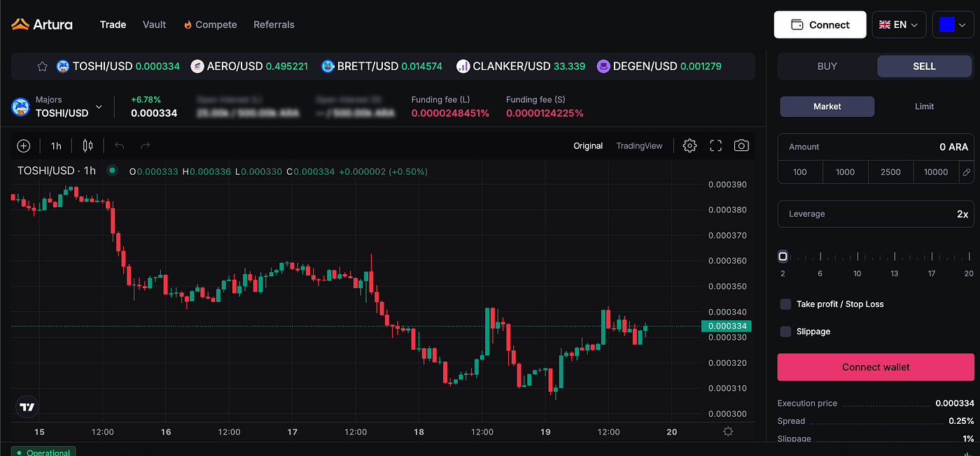Click the Leverage input field
This screenshot has width=980, height=456.
point(876,214)
